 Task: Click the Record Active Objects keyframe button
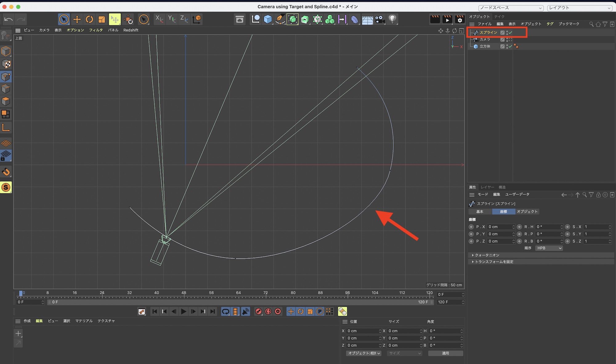coord(258,311)
